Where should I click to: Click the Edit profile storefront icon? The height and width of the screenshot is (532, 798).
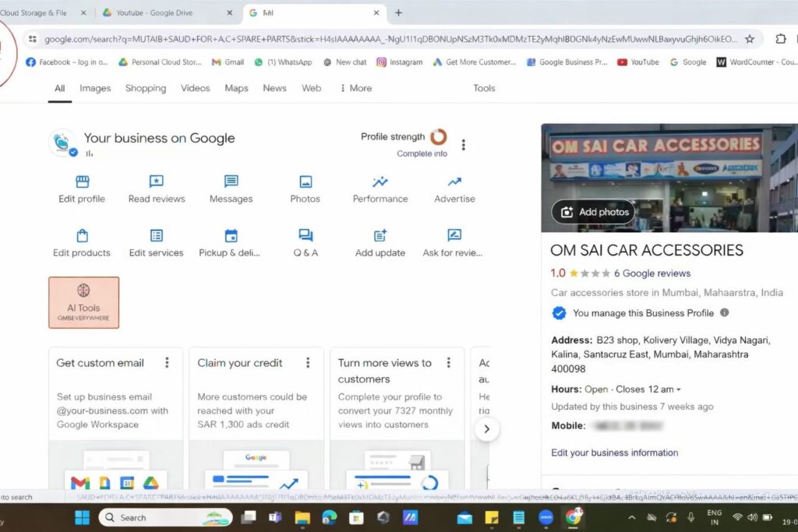tap(82, 182)
